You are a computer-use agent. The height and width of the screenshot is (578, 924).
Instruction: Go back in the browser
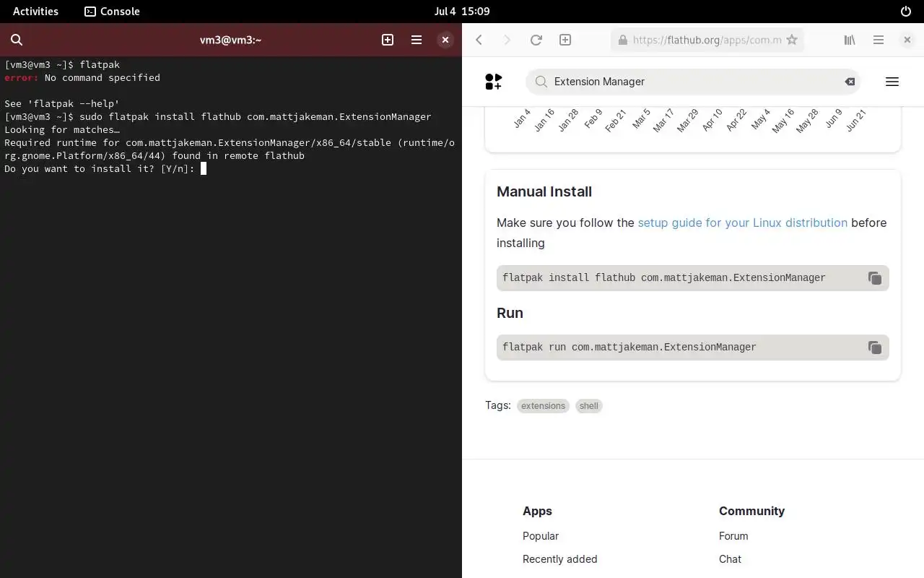point(479,40)
